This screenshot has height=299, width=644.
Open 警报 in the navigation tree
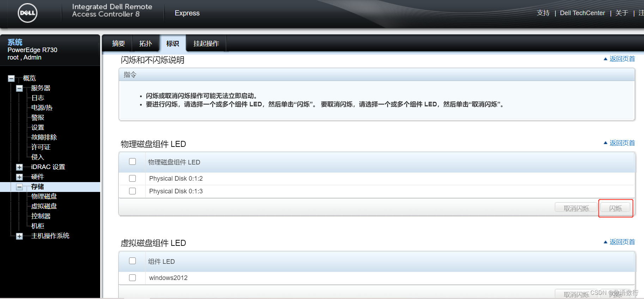point(37,118)
